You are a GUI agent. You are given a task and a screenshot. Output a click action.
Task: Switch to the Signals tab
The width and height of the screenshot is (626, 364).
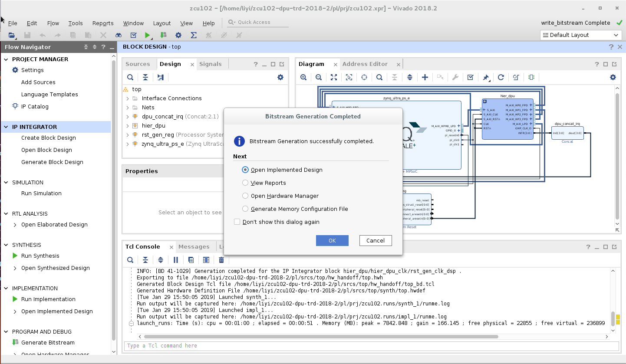tap(210, 64)
